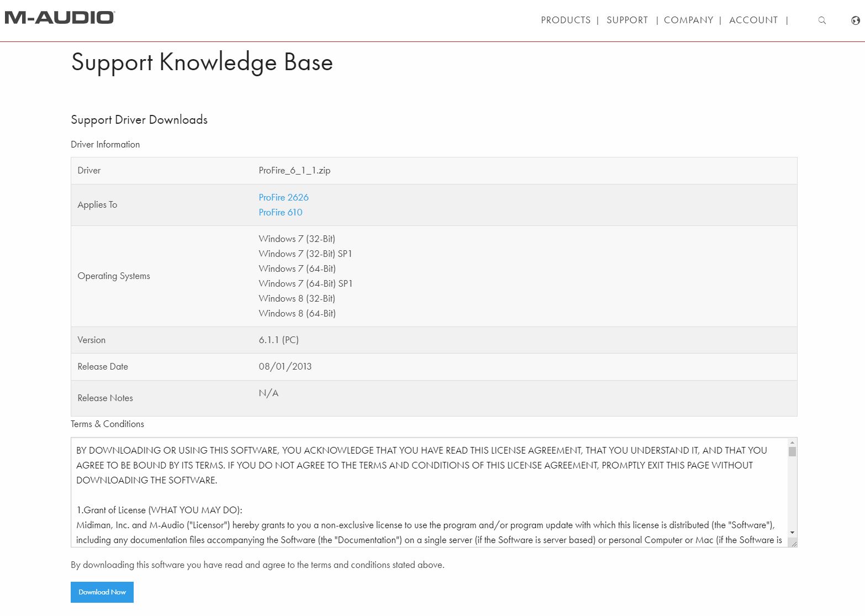Click the terms scrollbar thumb
The height and width of the screenshot is (616, 865).
pos(792,452)
